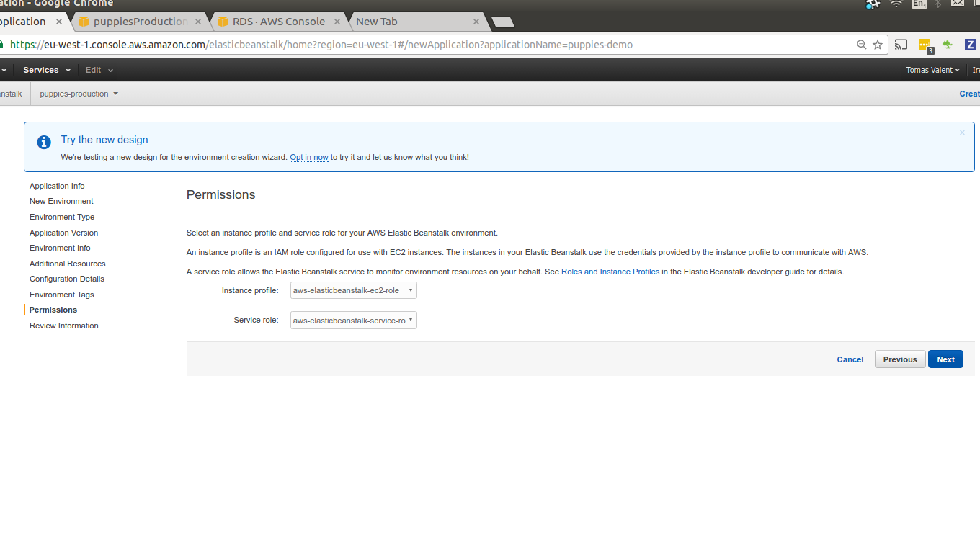Viewport: 980px width, 551px height.
Task: Go to the New Environment step
Action: (x=61, y=201)
